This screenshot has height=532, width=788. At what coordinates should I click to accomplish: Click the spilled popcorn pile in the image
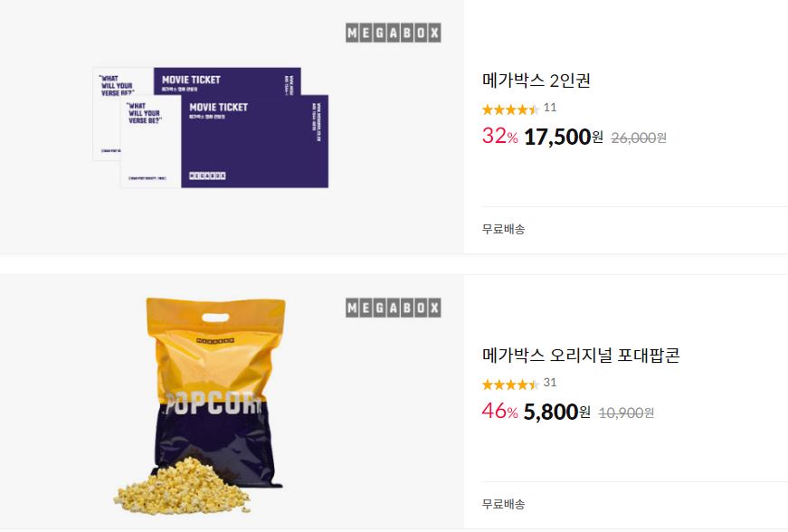pyautogui.click(x=182, y=488)
